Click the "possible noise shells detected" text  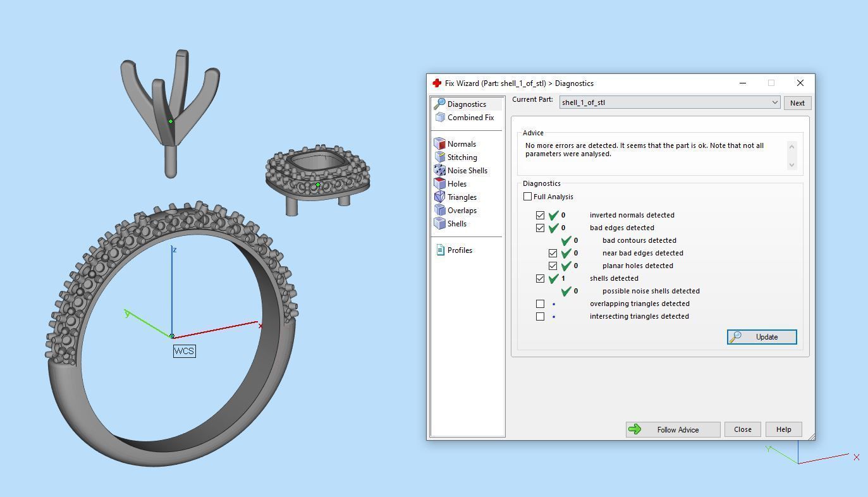pos(651,291)
